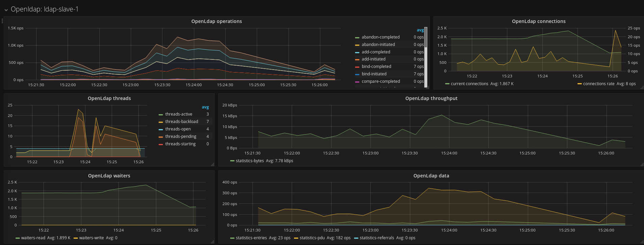The height and width of the screenshot is (245, 644).
Task: Click the statistics-referrals light blue color swatch
Action: 356,238
